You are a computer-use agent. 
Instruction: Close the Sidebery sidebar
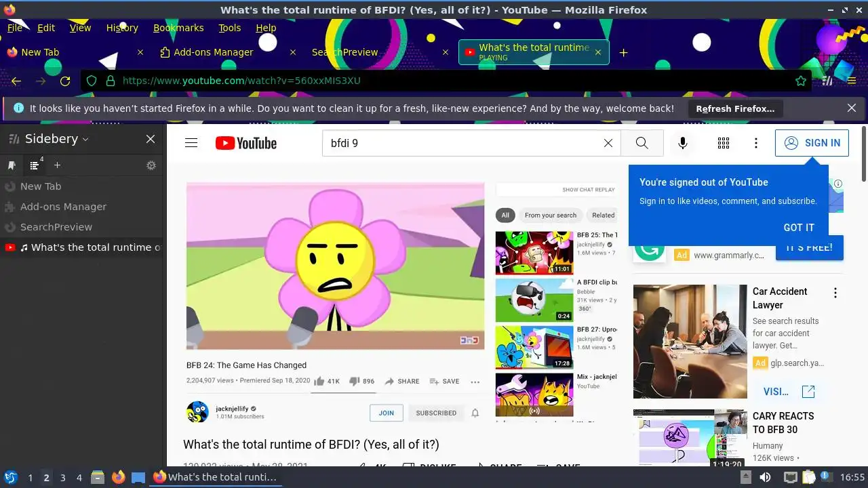(151, 139)
